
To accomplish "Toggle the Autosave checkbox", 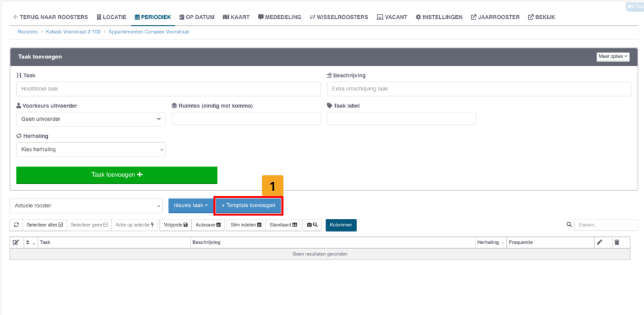I will coord(207,224).
